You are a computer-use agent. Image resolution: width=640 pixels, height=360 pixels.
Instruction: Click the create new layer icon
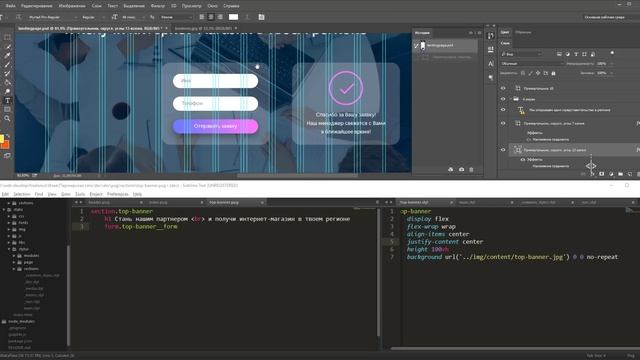(630, 174)
